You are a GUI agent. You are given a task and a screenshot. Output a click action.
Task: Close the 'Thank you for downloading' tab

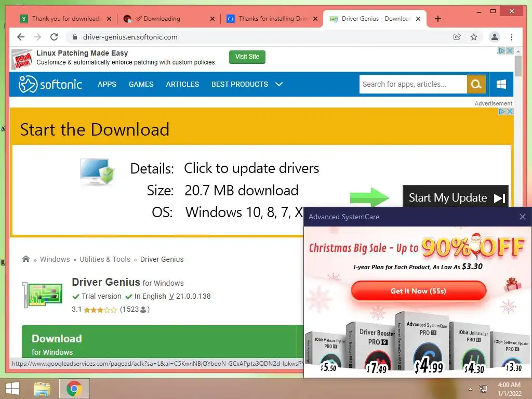109,19
